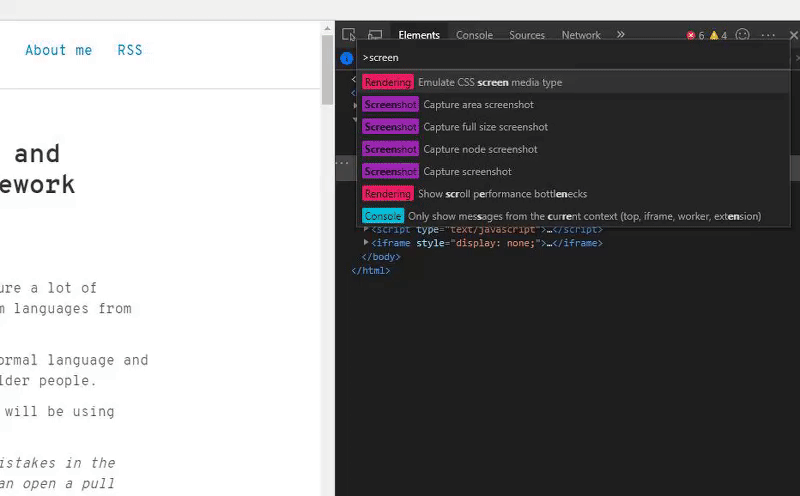Choose Capture screenshot command
The height and width of the screenshot is (496, 800).
pyautogui.click(x=573, y=171)
